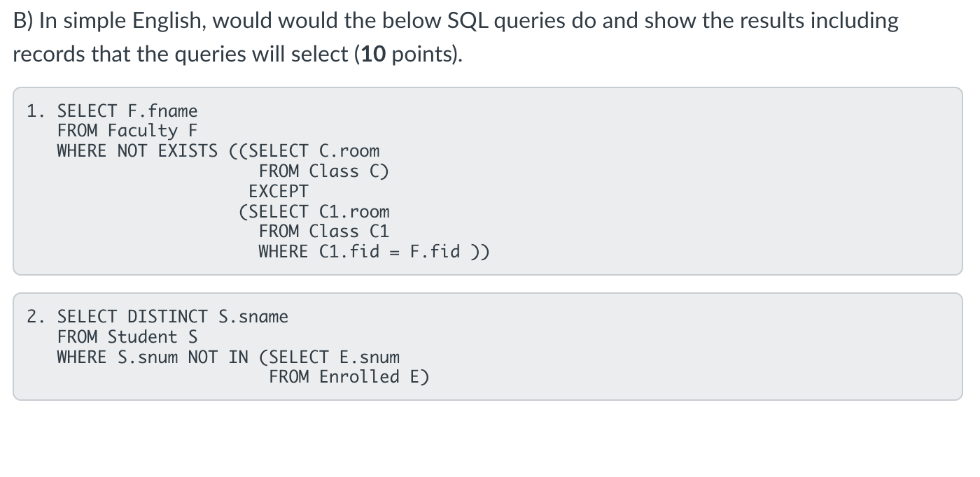The width and height of the screenshot is (980, 477).
Task: Click the WHERE S.snum NOT IN text
Action: tap(153, 357)
